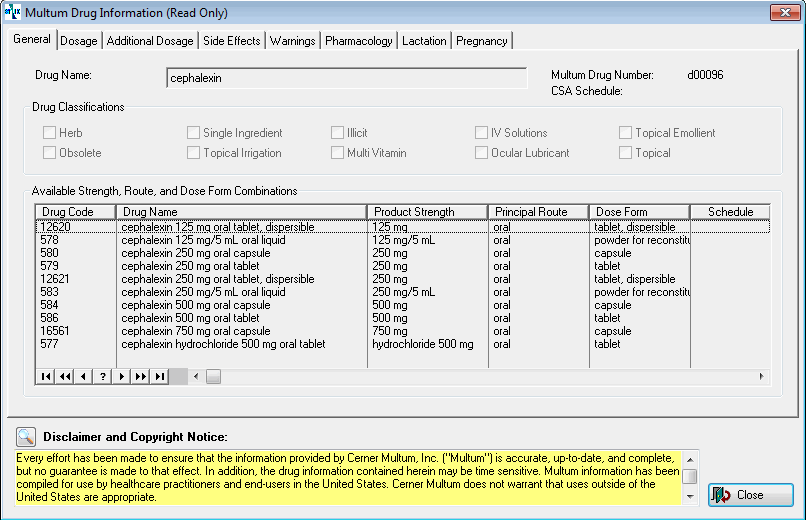Image resolution: width=806 pixels, height=520 pixels.
Task: Click the grid horizontal scrollbar left arrow
Action: pos(196,377)
